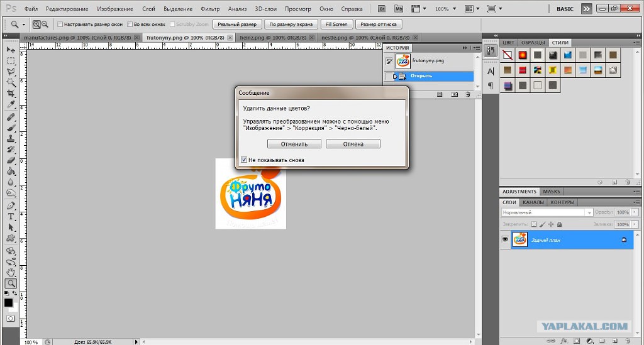Switch to the heinz.png document tab
Screen dimensions: 644x345
tap(273, 37)
